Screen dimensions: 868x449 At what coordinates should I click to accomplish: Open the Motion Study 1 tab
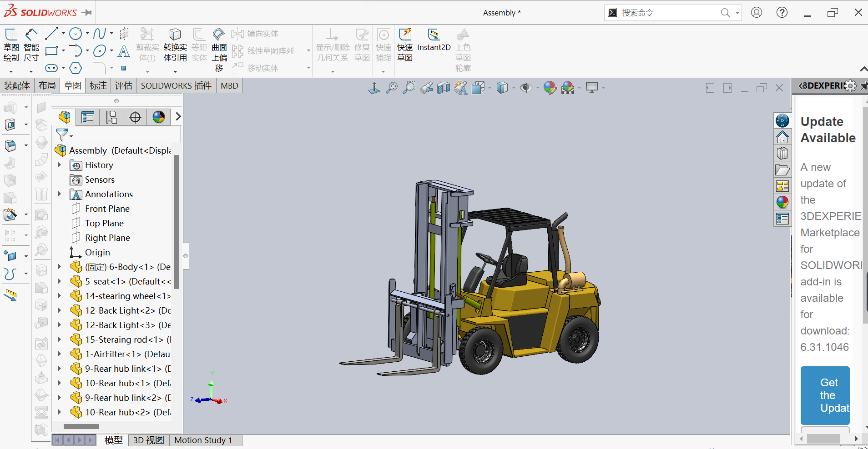(x=203, y=440)
